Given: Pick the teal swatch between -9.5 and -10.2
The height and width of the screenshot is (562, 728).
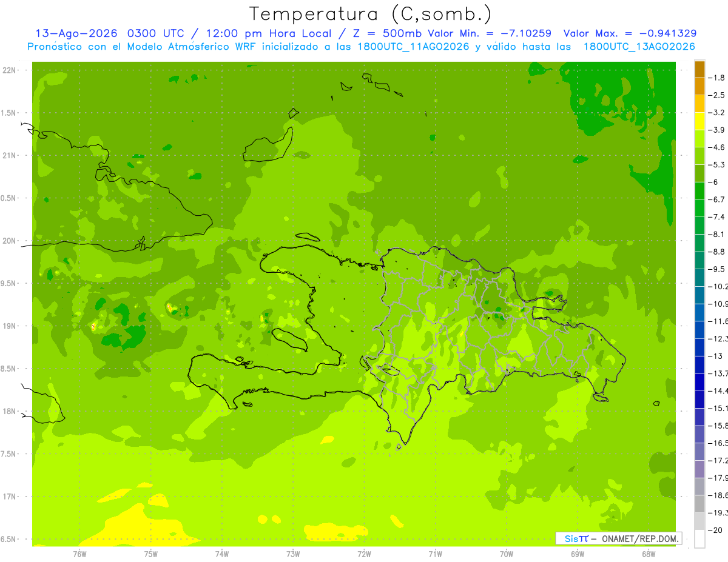Looking at the screenshot, I should [x=699, y=278].
